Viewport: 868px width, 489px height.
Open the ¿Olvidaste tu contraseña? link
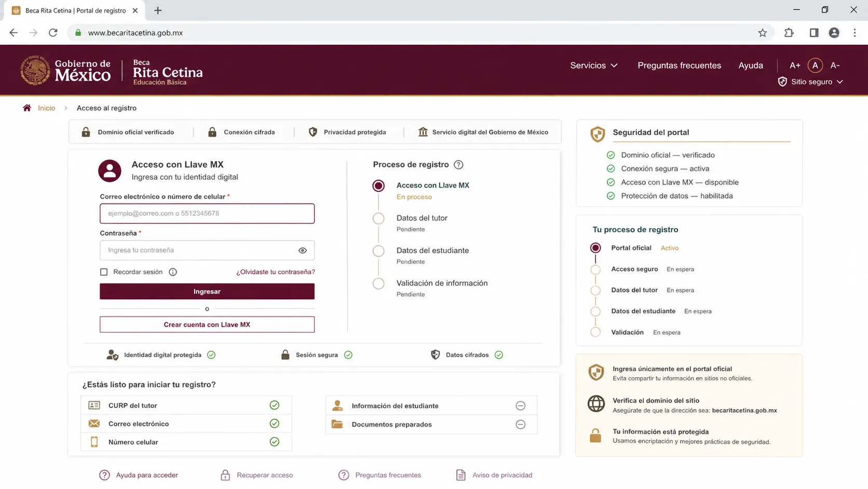pyautogui.click(x=276, y=272)
